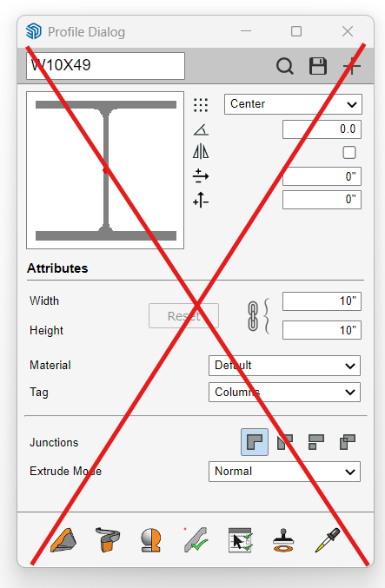Select the stamp tool icon
This screenshot has width=385, height=588.
283,540
